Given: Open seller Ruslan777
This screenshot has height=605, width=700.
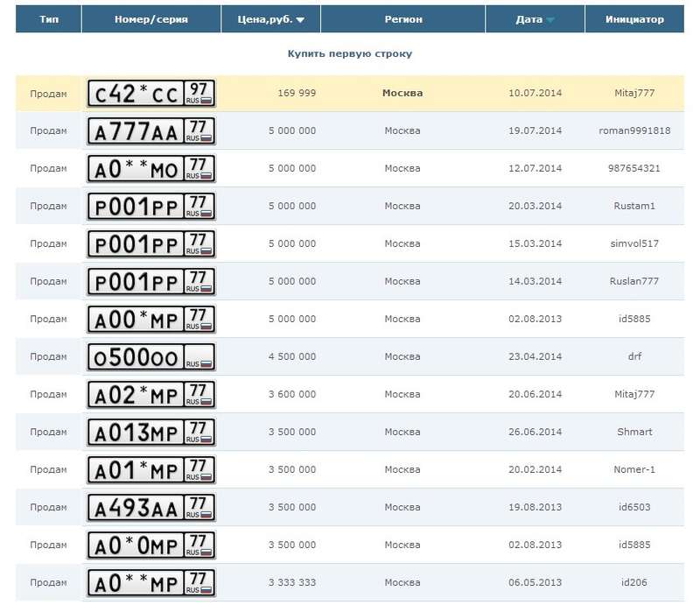Looking at the screenshot, I should [x=634, y=281].
